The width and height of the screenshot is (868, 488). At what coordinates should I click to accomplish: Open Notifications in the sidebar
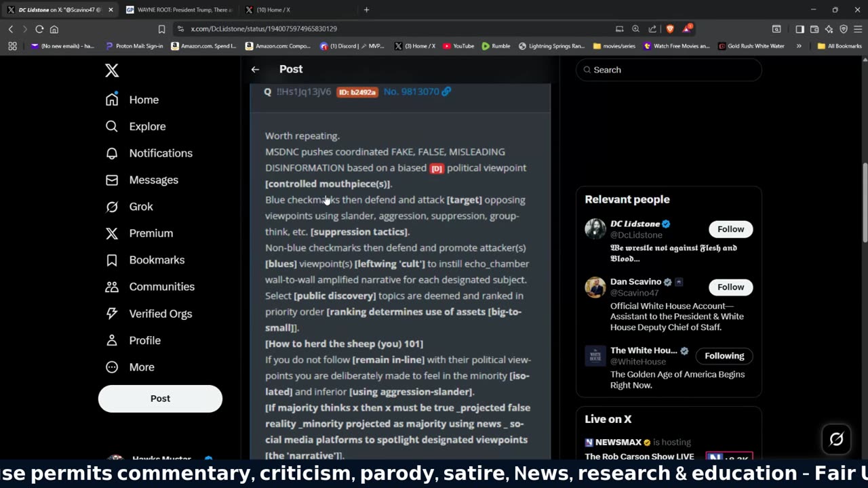(149, 153)
